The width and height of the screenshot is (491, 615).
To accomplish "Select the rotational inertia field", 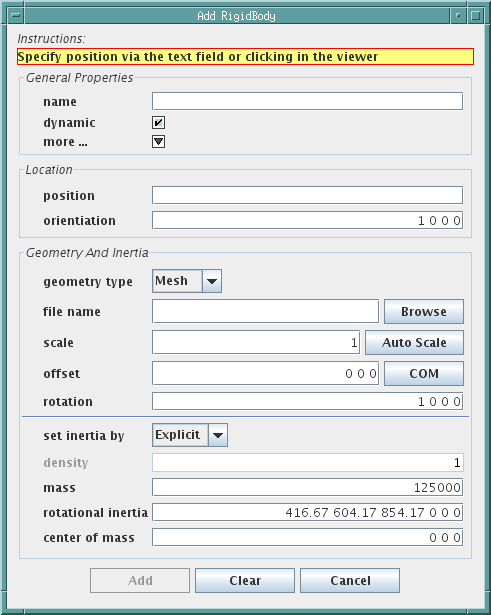I will click(307, 513).
